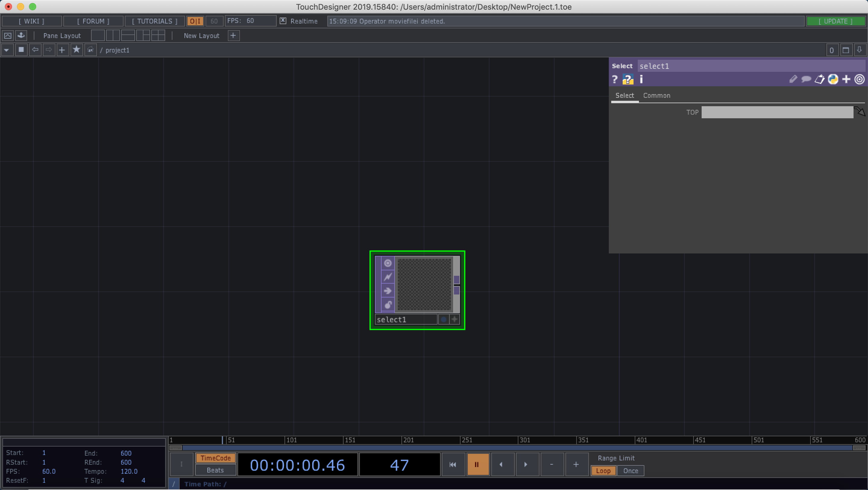Switch to the Common parameter tab
The height and width of the screenshot is (490, 868).
pos(656,95)
